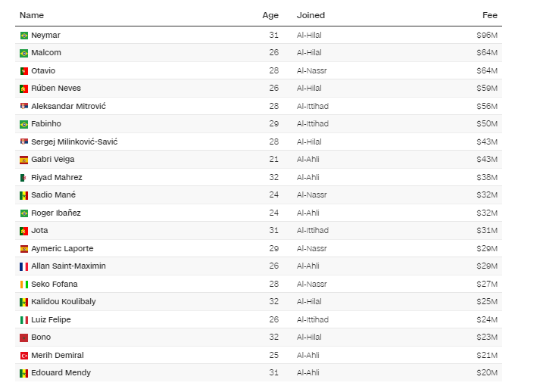
Task: Sort table by the Name column header
Action: (x=32, y=15)
